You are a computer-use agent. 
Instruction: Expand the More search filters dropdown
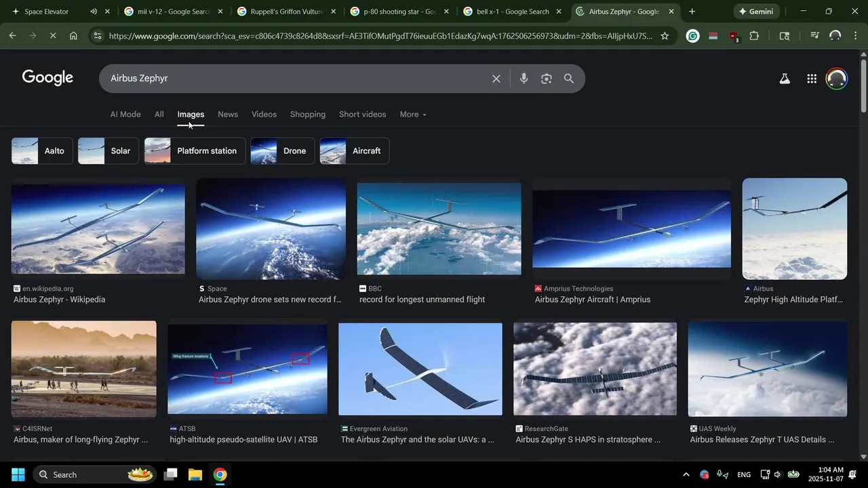coord(413,115)
